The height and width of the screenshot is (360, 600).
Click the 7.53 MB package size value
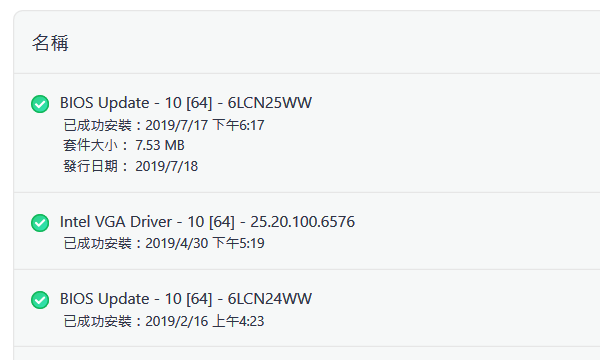[x=160, y=145]
